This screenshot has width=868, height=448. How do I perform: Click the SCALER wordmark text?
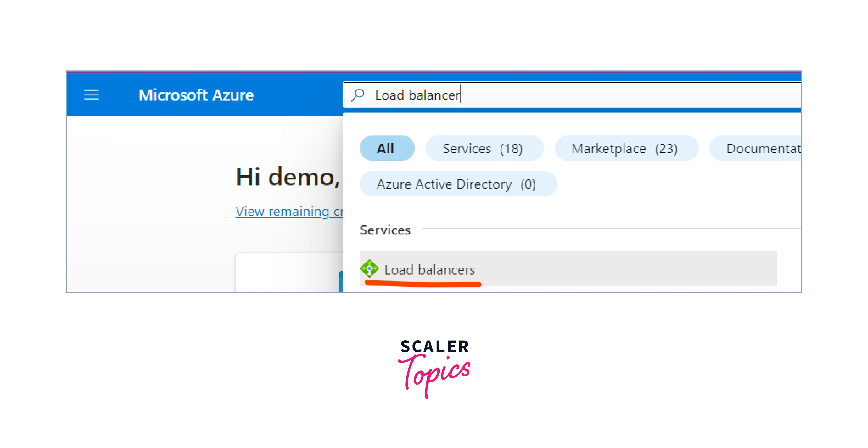[x=434, y=347]
